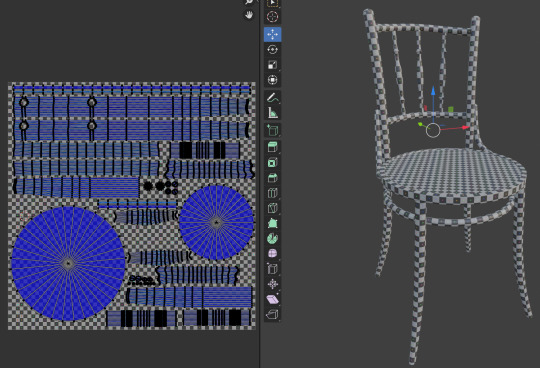The width and height of the screenshot is (540, 368).
Task: Select the combined Transform tool
Action: click(272, 80)
